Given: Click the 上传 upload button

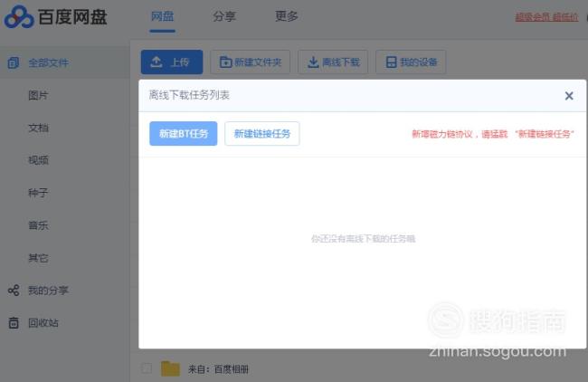Looking at the screenshot, I should 172,62.
